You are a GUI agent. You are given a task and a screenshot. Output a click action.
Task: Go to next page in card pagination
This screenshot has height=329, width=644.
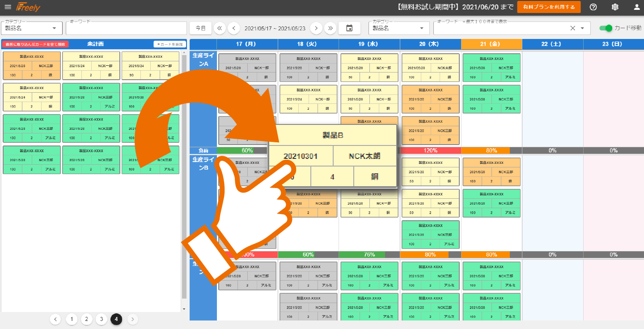(132, 319)
